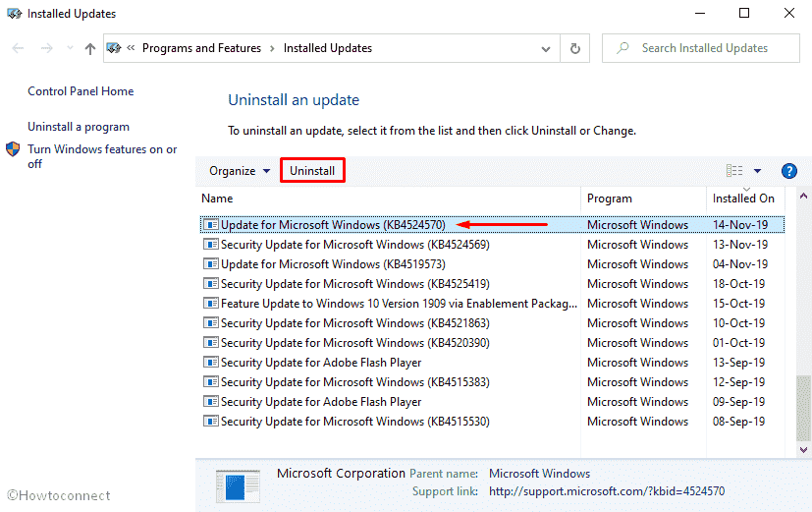The width and height of the screenshot is (812, 512).
Task: Sort by Installed On column header
Action: pos(745,199)
